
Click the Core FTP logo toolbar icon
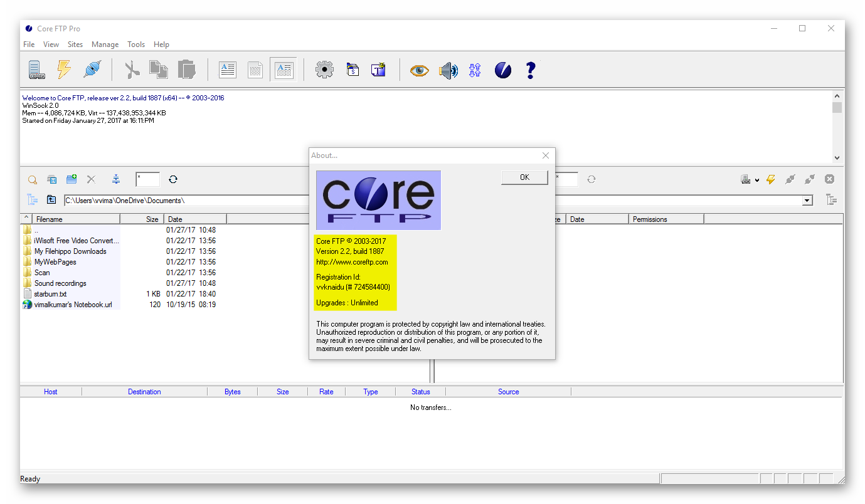coord(503,70)
